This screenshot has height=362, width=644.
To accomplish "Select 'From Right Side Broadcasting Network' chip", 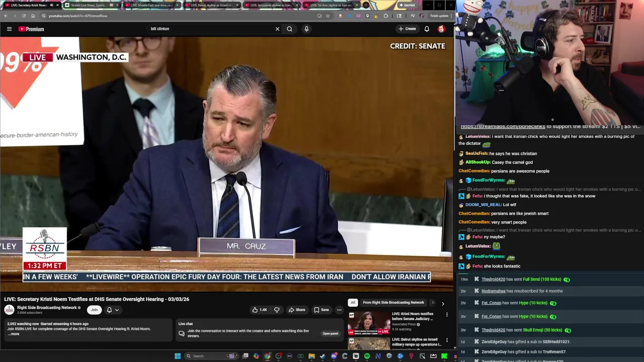I will tap(393, 303).
